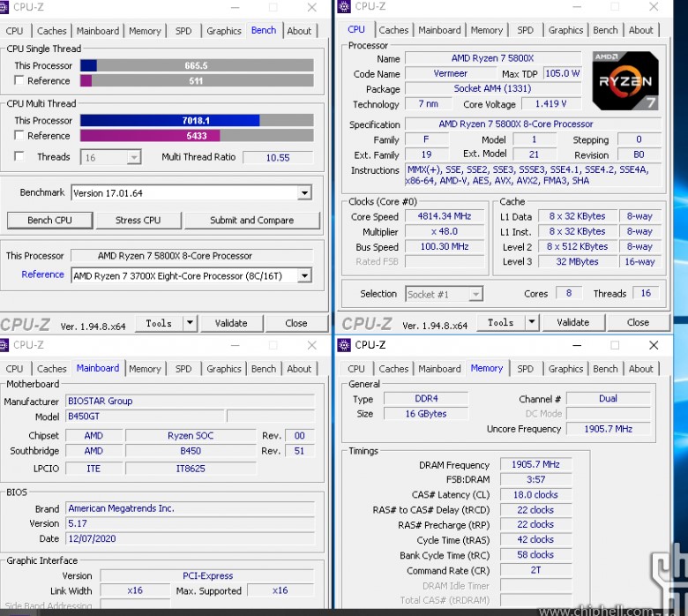Click multi thread Reference bar 5433

[197, 136]
